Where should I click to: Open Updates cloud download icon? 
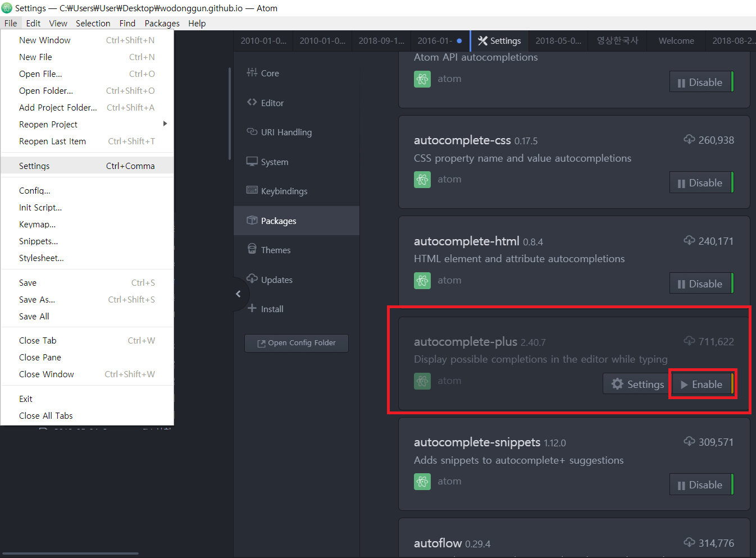point(252,278)
